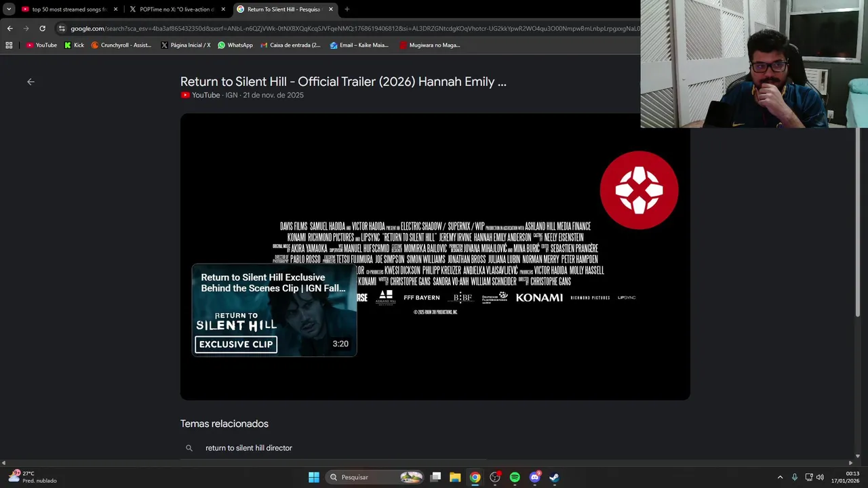
Task: Reload the page with the refresh icon
Action: pyautogui.click(x=42, y=28)
